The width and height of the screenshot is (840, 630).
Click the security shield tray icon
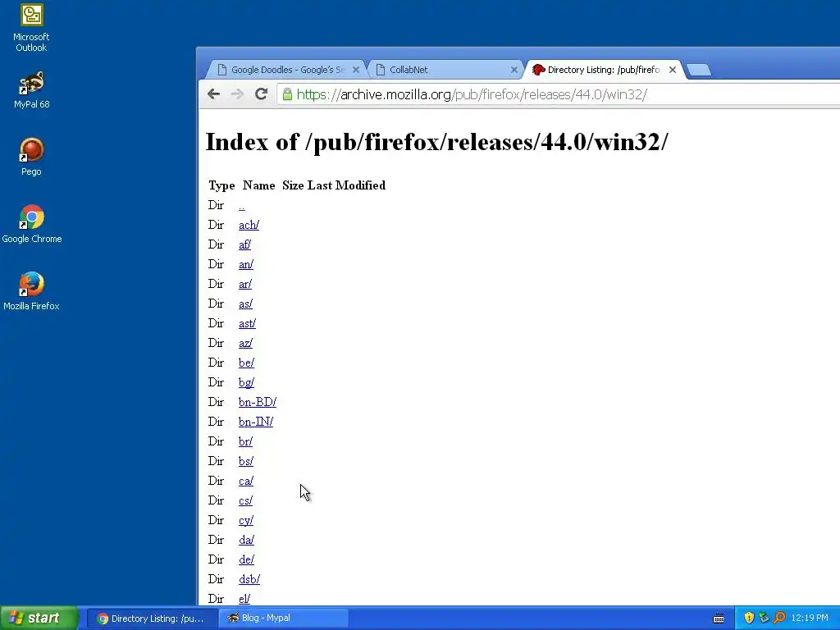[749, 618]
